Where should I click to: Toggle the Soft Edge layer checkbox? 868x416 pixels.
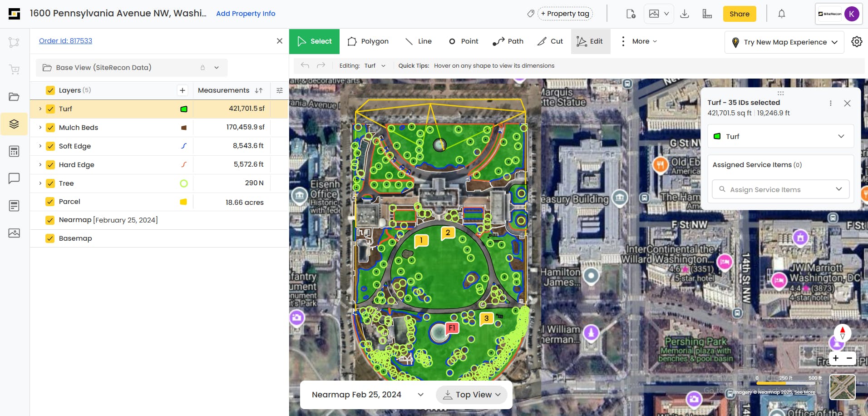point(50,146)
